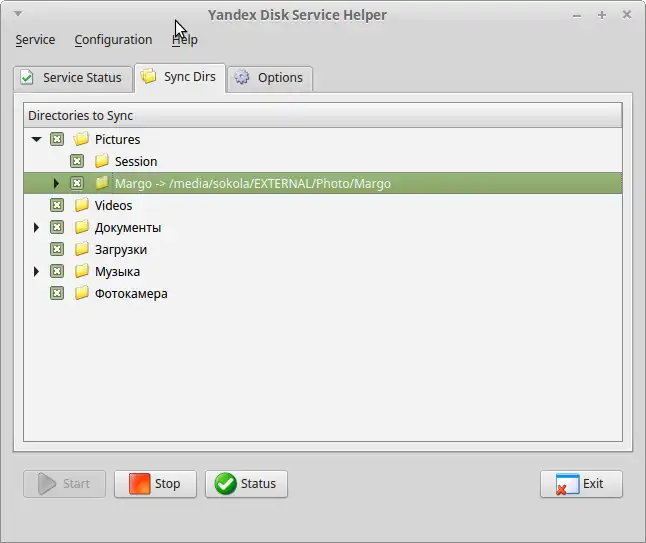Click the gray play icon on Start button

pyautogui.click(x=47, y=483)
